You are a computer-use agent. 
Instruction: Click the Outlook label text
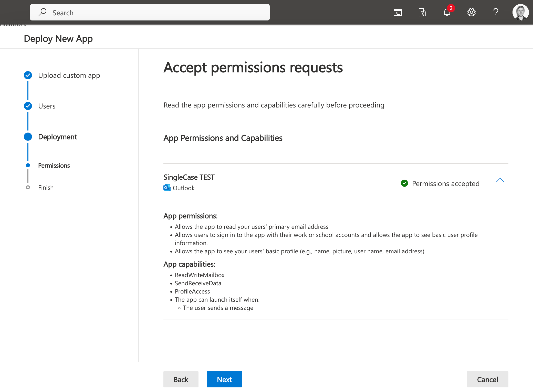pyautogui.click(x=184, y=188)
